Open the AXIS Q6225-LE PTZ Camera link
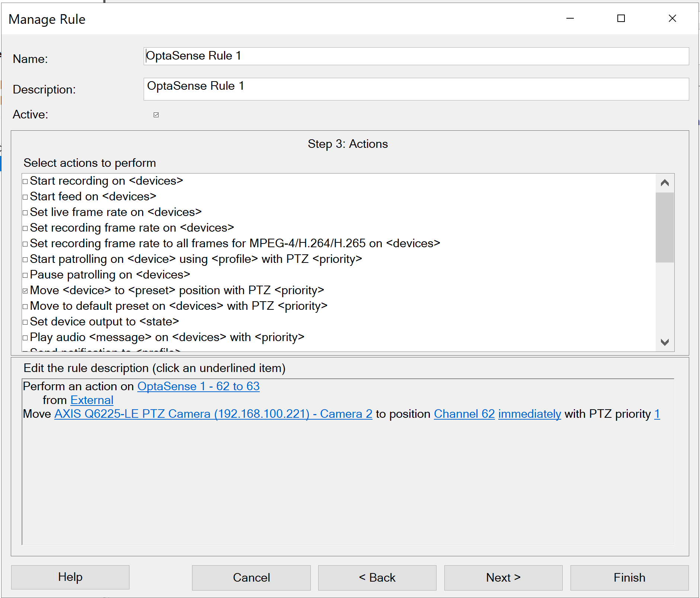The image size is (700, 598). point(213,414)
